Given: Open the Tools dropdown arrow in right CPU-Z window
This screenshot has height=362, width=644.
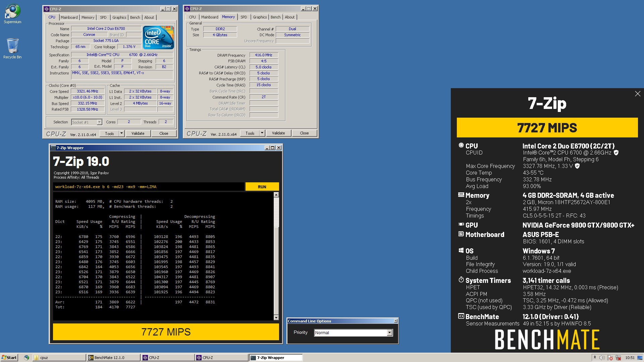Looking at the screenshot, I should [x=262, y=133].
